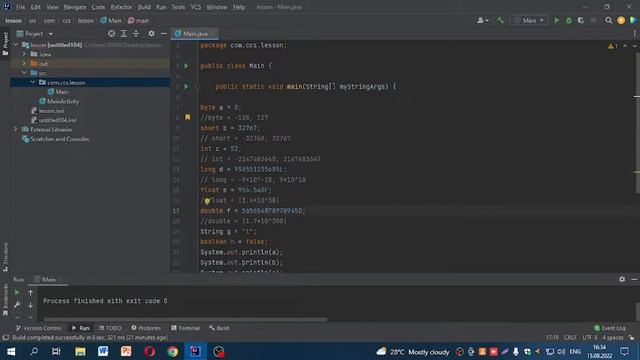Collapse the lesson root project node

pyautogui.click(x=16, y=45)
